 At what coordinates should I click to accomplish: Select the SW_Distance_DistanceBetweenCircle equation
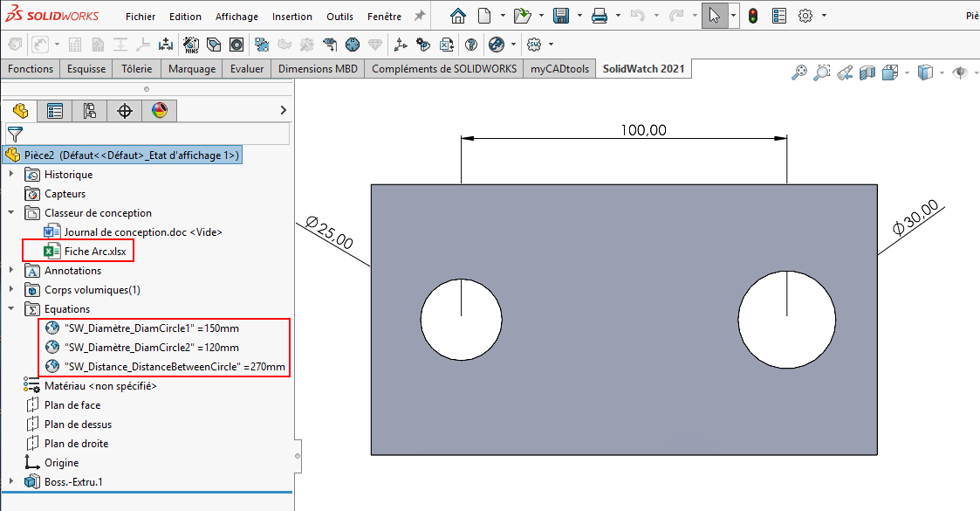pos(175,367)
